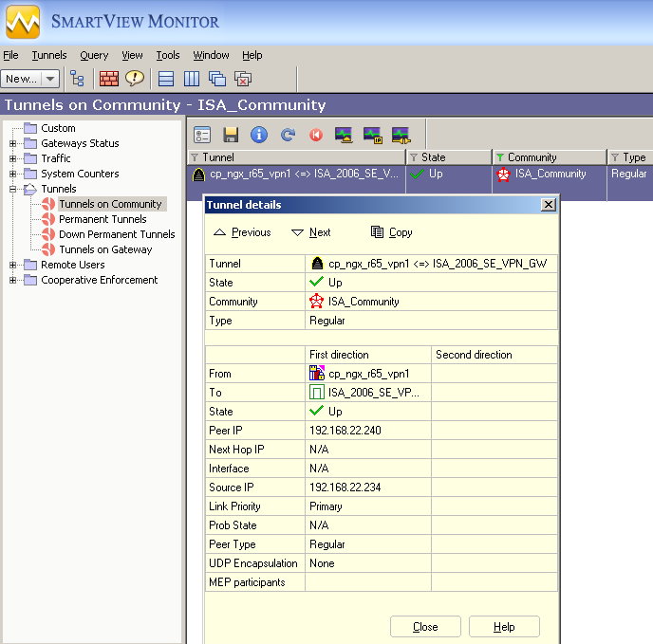This screenshot has width=653, height=644.
Task: Click the properties list icon in the tunnels toolbar
Action: 202,136
